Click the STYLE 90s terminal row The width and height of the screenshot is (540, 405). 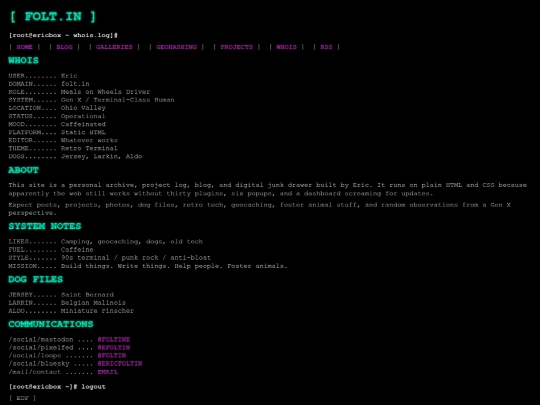[x=110, y=258]
